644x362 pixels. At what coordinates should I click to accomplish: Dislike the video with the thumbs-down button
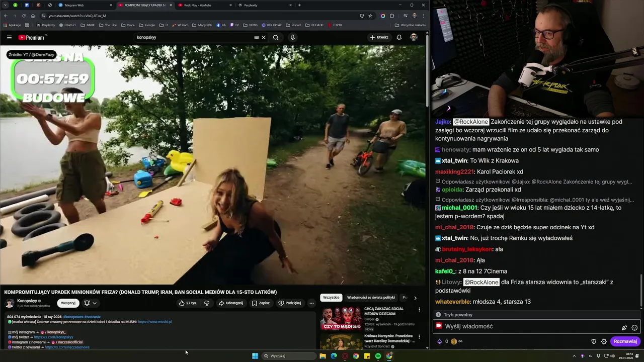(x=207, y=303)
